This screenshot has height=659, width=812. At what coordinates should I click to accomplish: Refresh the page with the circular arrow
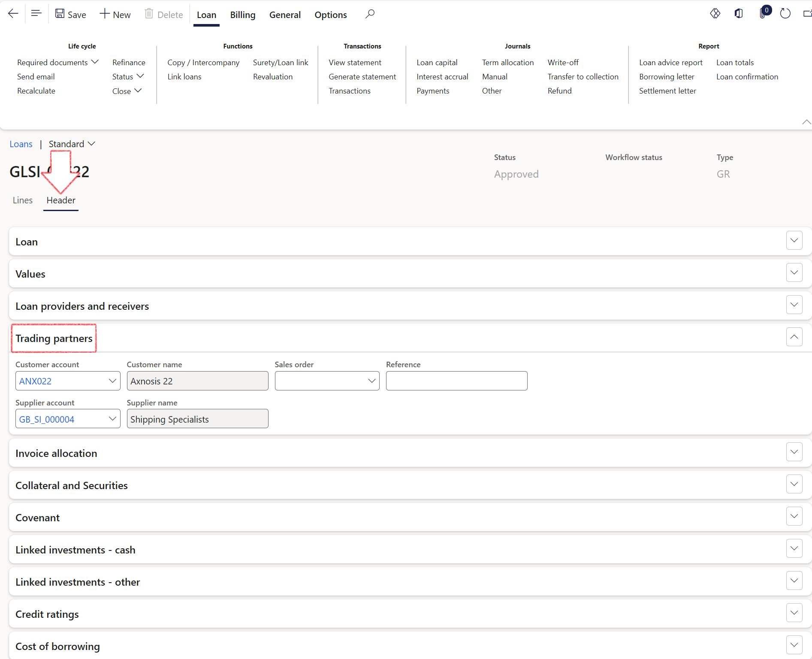(785, 14)
